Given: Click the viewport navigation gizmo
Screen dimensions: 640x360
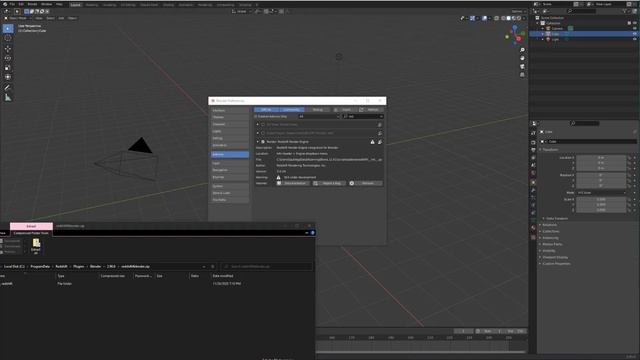Looking at the screenshot, I should point(515,35).
